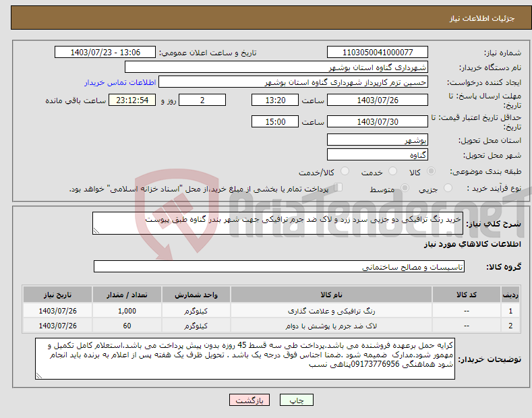
Task: Click the گروه کالا field تاسیسات و مصالح ساختمانی
Action: click(x=279, y=267)
